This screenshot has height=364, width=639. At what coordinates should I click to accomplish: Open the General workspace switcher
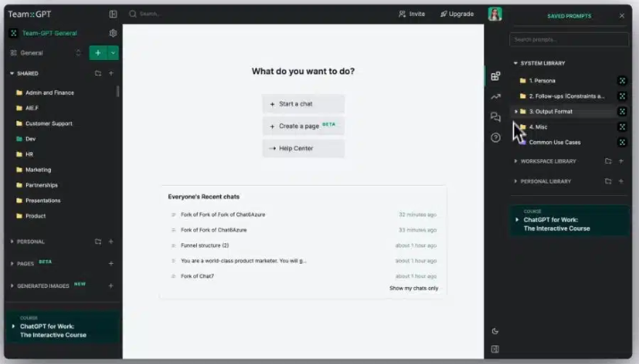46,53
